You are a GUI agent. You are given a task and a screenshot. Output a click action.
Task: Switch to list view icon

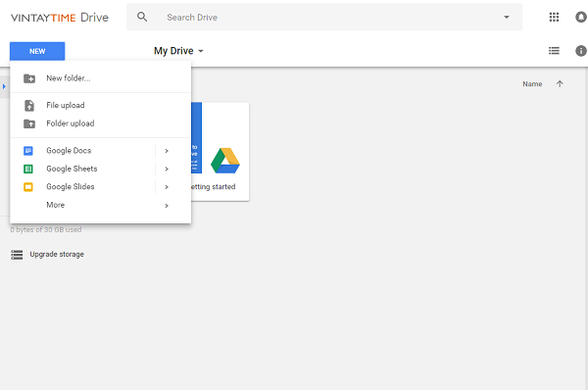click(x=554, y=51)
